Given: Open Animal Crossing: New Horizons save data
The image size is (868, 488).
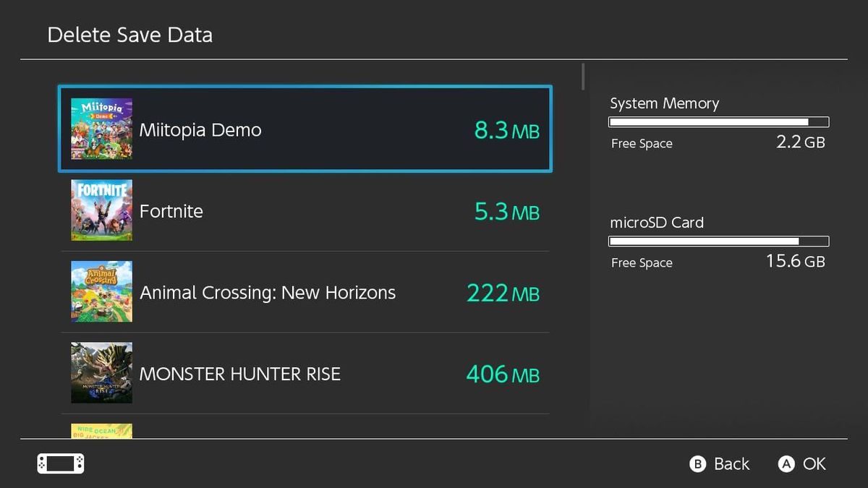Looking at the screenshot, I should coord(305,292).
